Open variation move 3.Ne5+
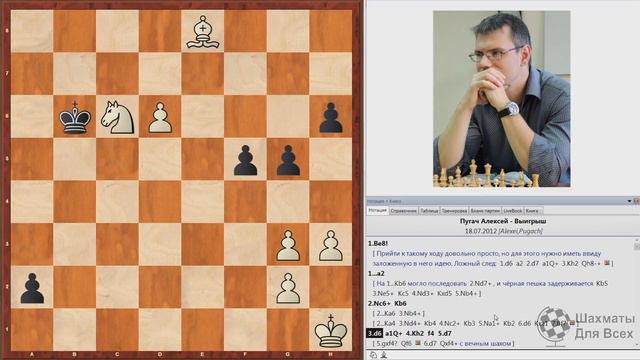 tap(383, 293)
